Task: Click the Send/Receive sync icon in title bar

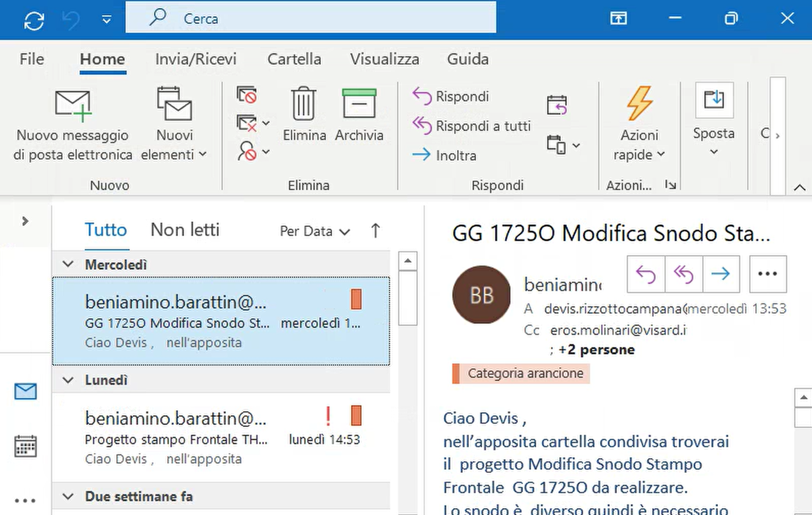Action: [34, 20]
